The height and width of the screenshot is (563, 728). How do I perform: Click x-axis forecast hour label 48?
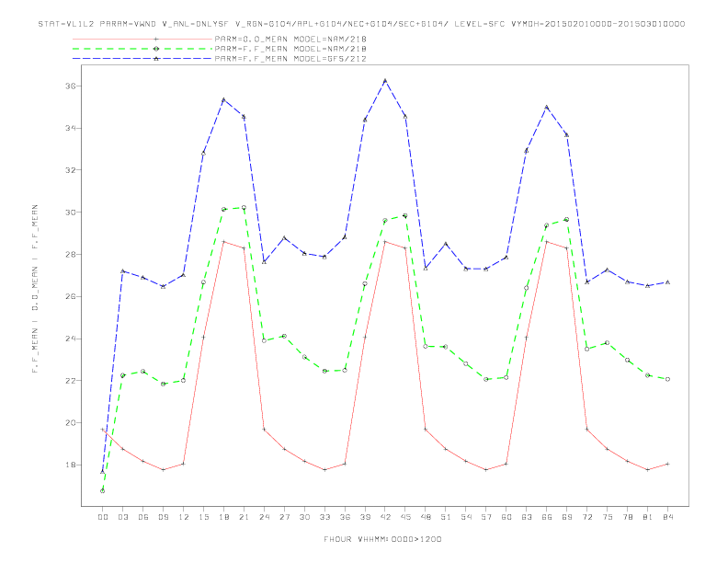click(426, 517)
